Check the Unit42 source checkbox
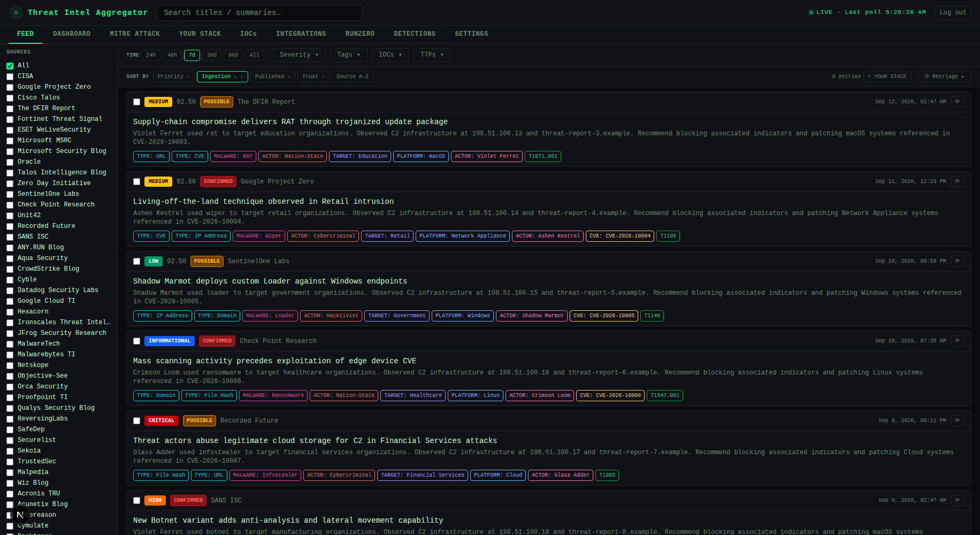The width and height of the screenshot is (980, 535). [x=10, y=216]
